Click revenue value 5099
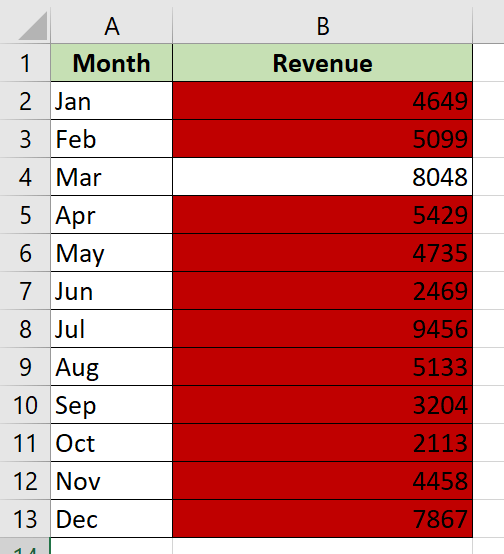This screenshot has height=554, width=504. [322, 139]
